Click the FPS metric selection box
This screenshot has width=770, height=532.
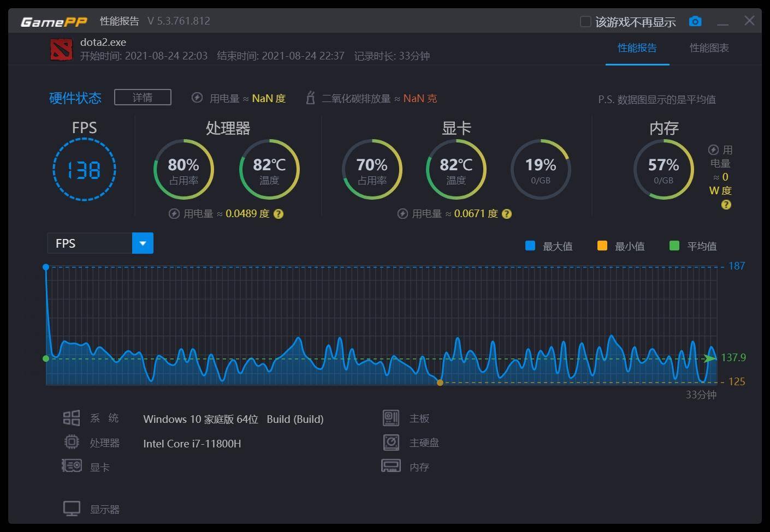pyautogui.click(x=90, y=243)
